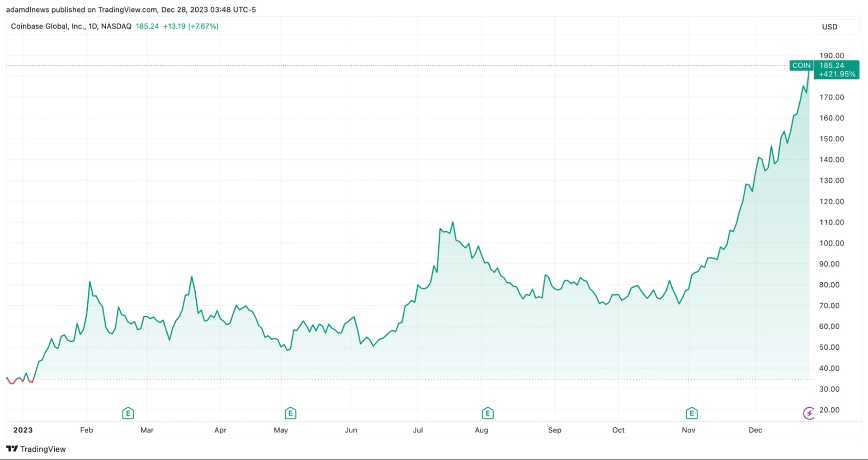Open the earnings marker below February
The height and width of the screenshot is (460, 868).
pyautogui.click(x=128, y=413)
